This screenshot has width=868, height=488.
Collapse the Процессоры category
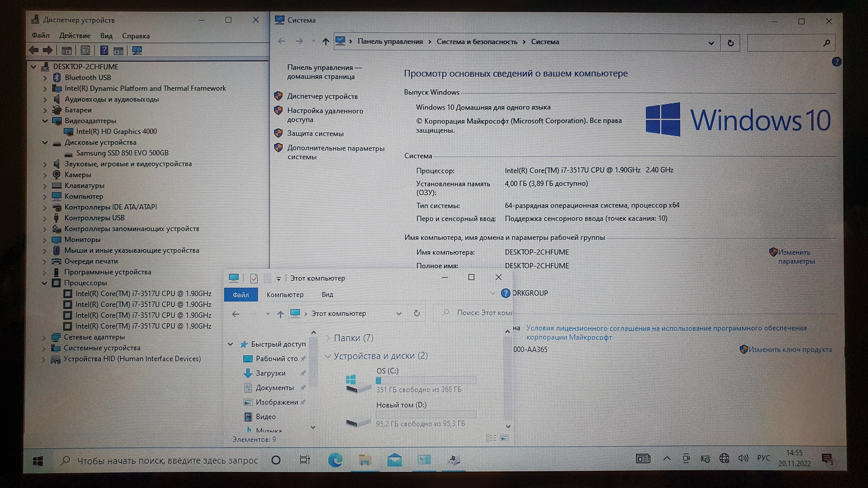45,283
